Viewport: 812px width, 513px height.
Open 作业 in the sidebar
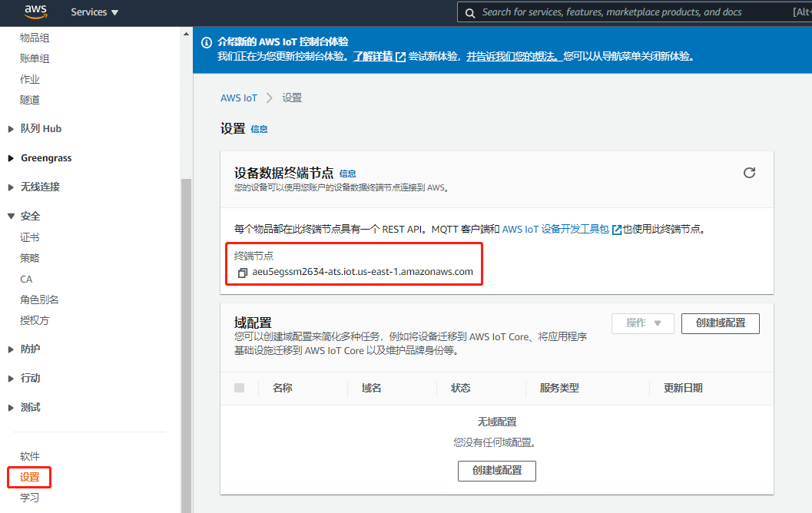[x=29, y=79]
